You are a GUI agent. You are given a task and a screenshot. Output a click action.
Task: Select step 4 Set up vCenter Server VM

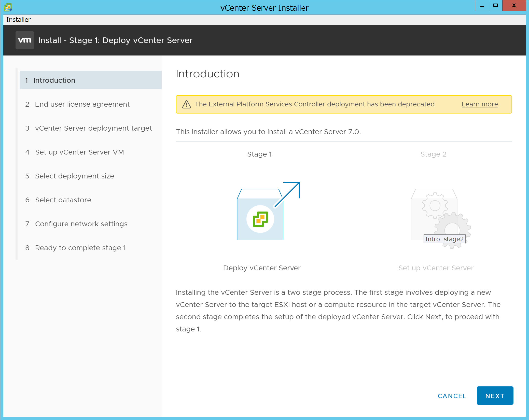tap(91, 152)
